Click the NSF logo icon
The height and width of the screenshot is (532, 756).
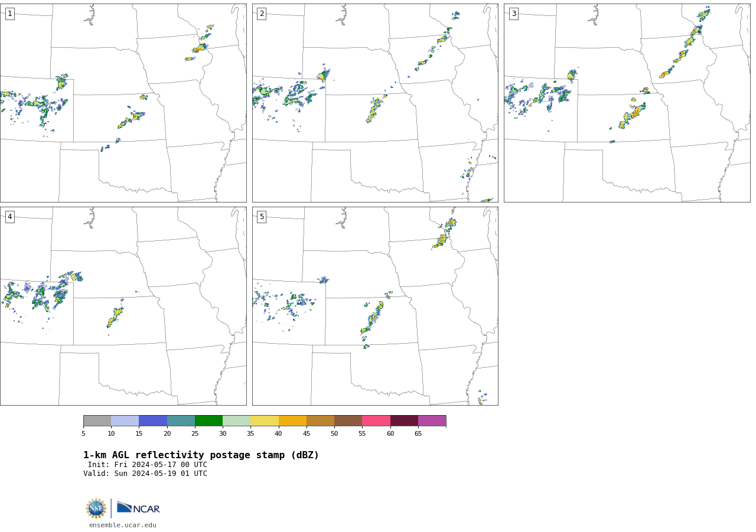[96, 508]
